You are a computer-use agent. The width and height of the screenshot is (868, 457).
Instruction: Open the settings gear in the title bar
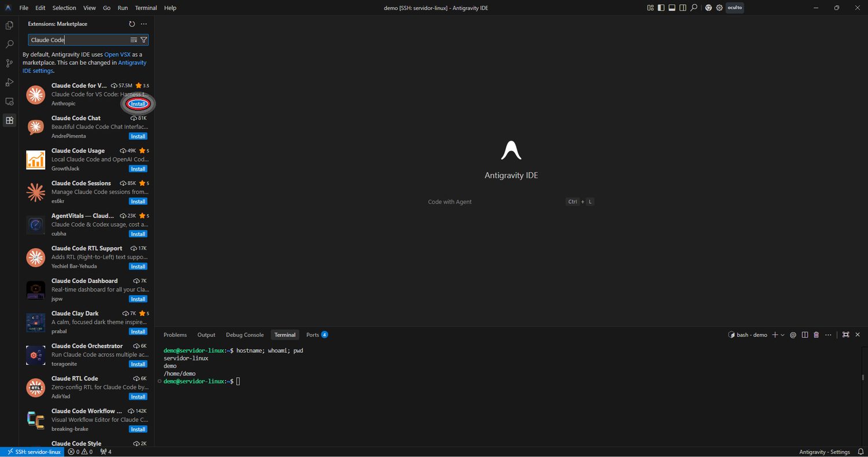pos(719,8)
